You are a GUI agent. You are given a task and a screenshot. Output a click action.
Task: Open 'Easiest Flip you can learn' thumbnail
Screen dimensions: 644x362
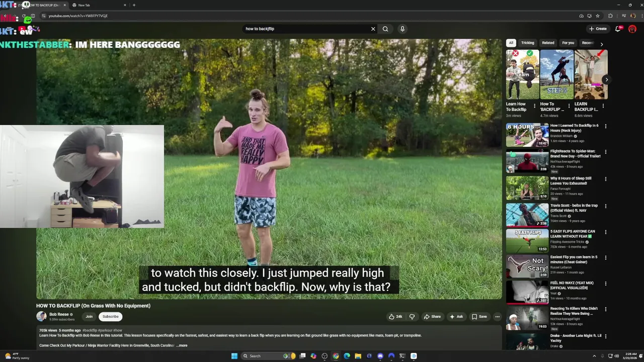pos(527,266)
